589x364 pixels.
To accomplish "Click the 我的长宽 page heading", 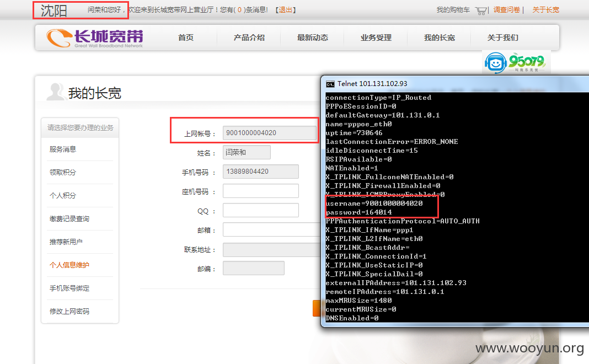I will coord(95,93).
